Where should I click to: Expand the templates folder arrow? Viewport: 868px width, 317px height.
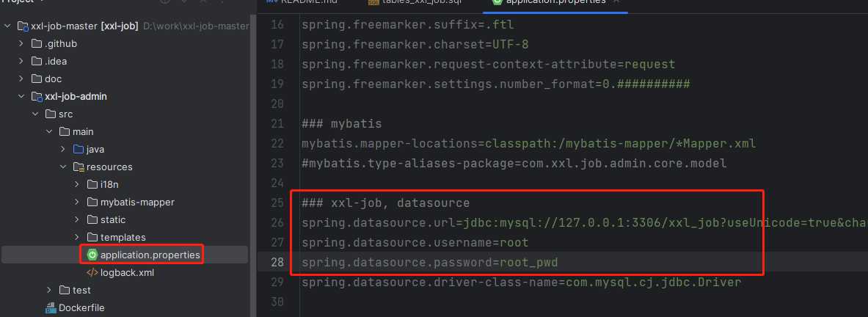(x=77, y=237)
